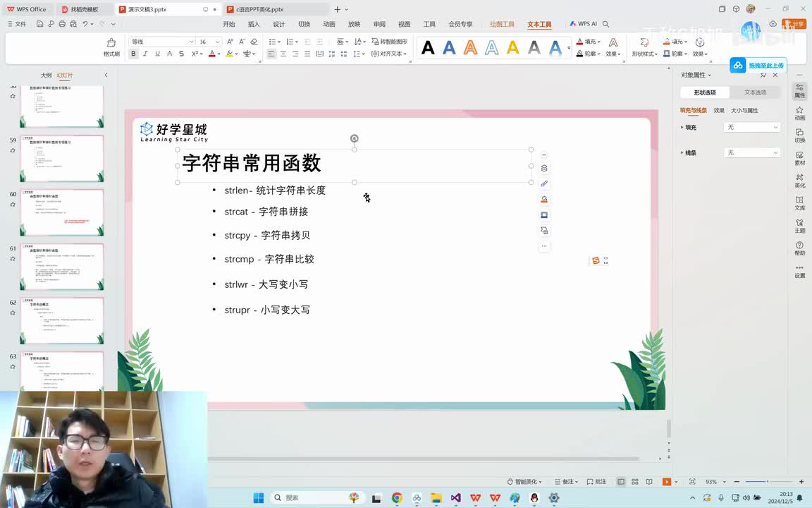Expand the 线条 dropdown set to 无
The image size is (812, 508).
pyautogui.click(x=752, y=152)
